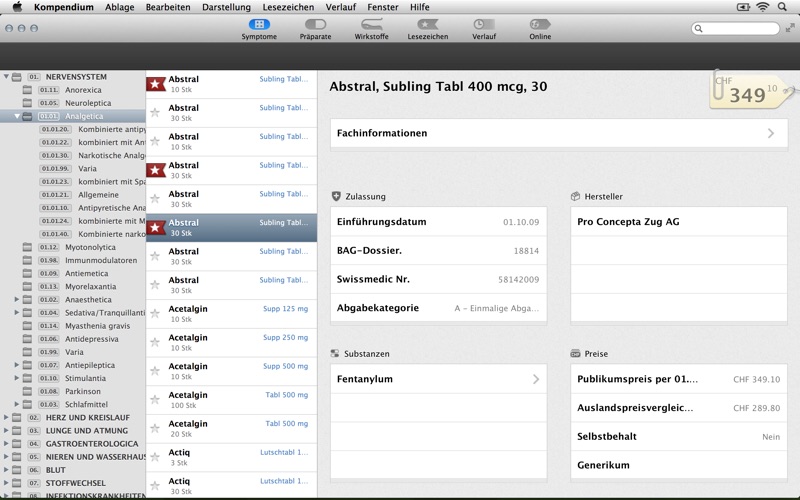The image size is (800, 500).
Task: Click the battery status icon
Action: [743, 7]
